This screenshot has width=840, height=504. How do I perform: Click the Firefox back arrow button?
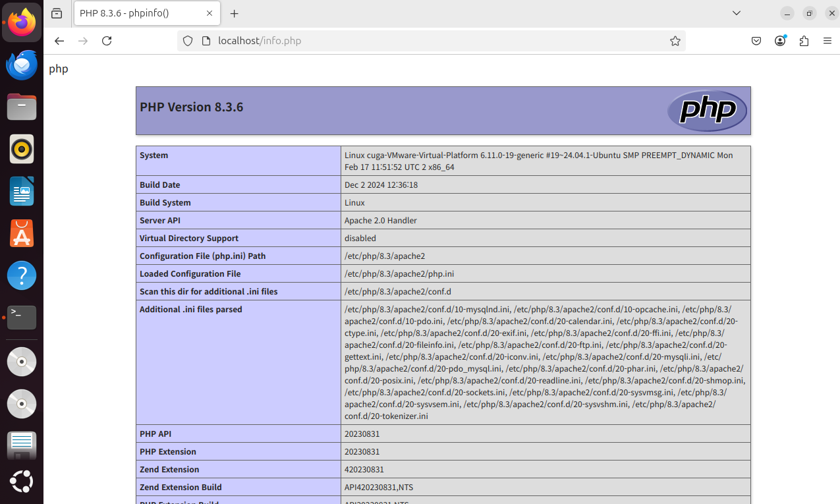click(x=59, y=41)
